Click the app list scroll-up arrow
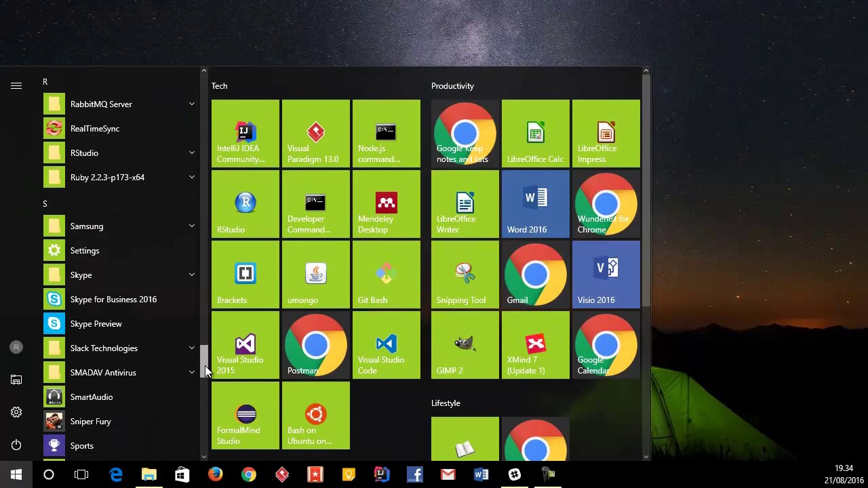 [x=203, y=70]
